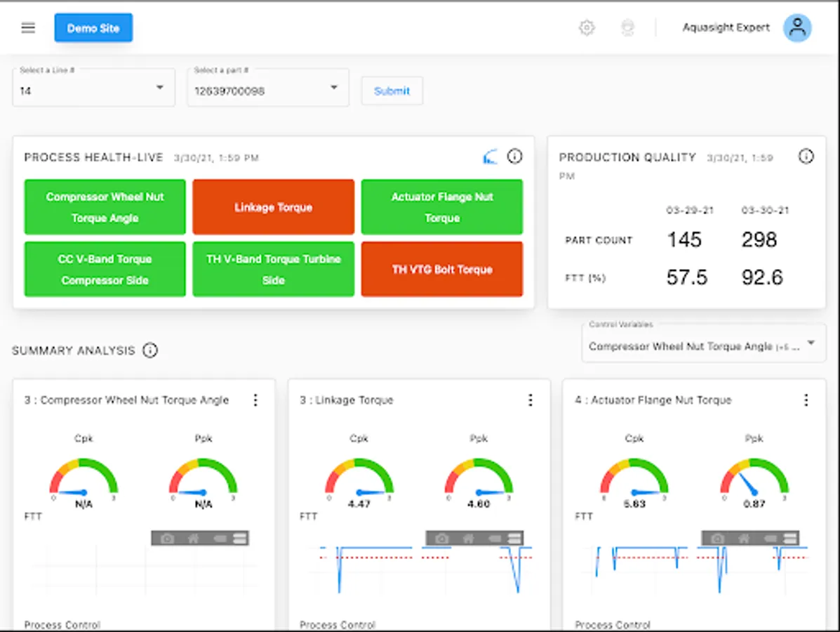Image resolution: width=840 pixels, height=632 pixels.
Task: Click camera icon on Compressor Wheel Nut chart
Action: (167, 538)
